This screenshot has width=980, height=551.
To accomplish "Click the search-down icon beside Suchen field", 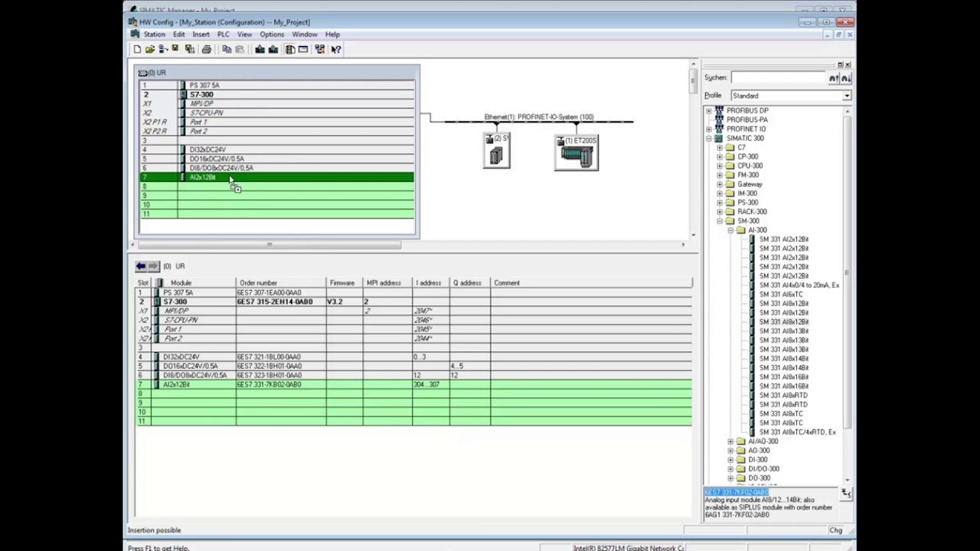I will click(x=846, y=77).
